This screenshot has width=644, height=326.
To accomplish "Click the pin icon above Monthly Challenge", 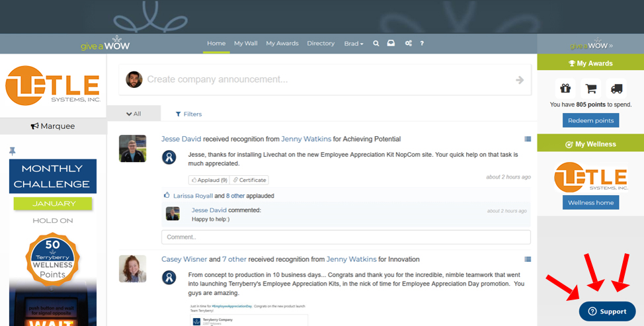I will (x=13, y=151).
